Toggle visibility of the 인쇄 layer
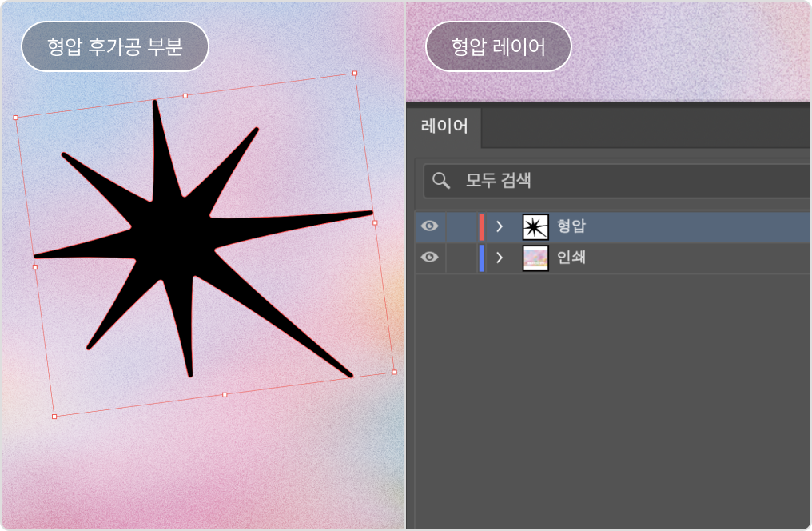The width and height of the screenshot is (812, 531). (430, 258)
